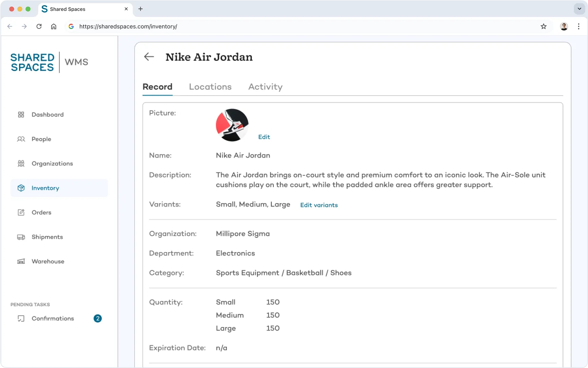Viewport: 588px width, 368px height.
Task: Open the pending Confirmations count badge
Action: [97, 318]
